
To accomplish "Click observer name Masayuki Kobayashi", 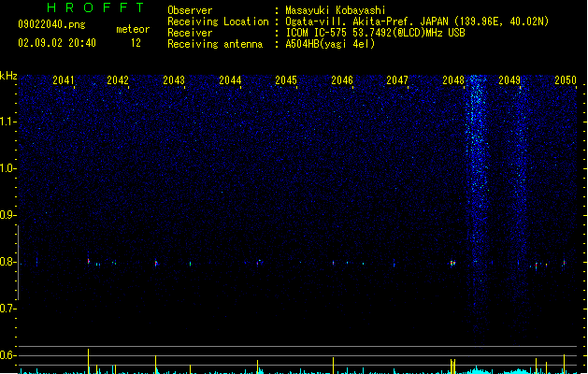I will 336,10.
